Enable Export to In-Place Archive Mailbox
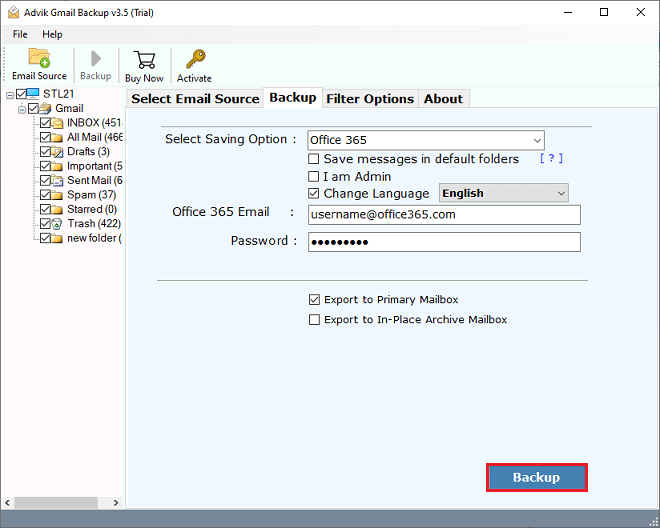This screenshot has height=528, width=660. [314, 320]
